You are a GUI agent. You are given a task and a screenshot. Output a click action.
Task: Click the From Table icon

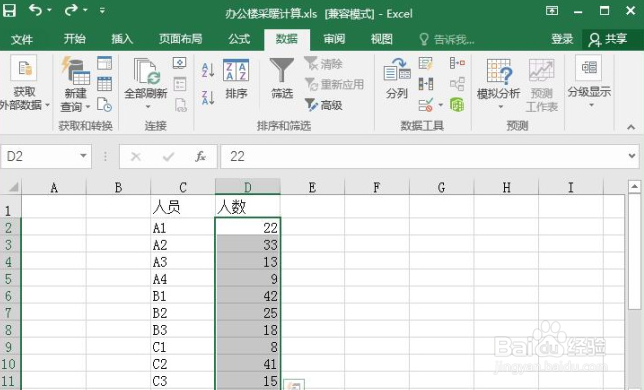[104, 84]
